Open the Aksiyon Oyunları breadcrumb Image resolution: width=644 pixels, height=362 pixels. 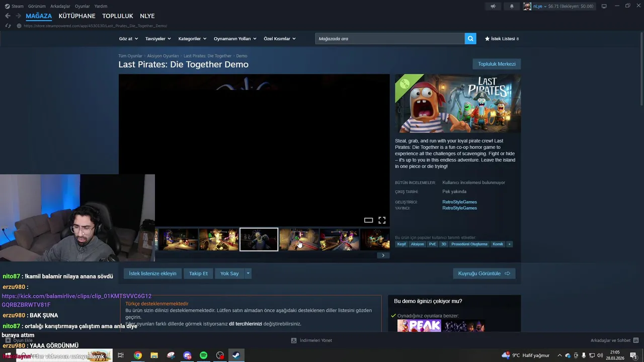[x=163, y=56]
